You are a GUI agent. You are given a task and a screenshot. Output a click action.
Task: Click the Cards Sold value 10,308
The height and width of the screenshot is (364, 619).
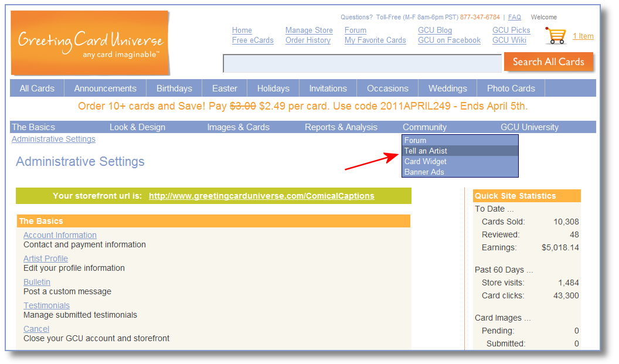(566, 222)
